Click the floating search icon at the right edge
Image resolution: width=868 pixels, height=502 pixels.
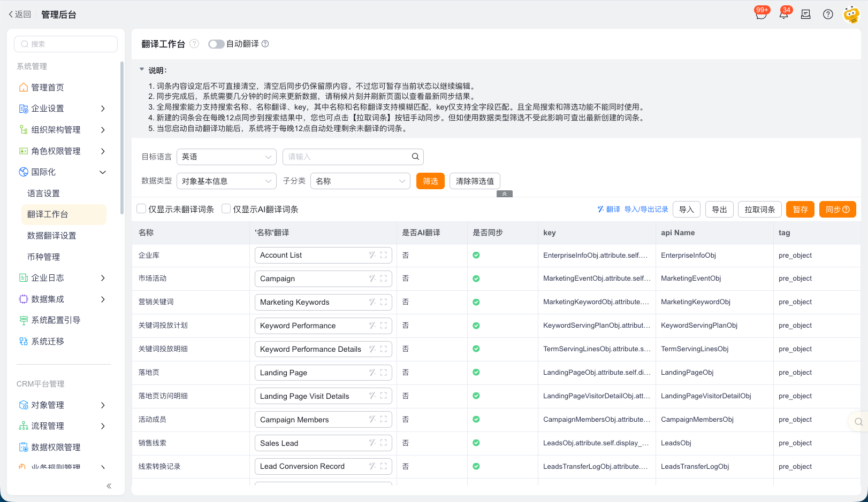point(858,422)
